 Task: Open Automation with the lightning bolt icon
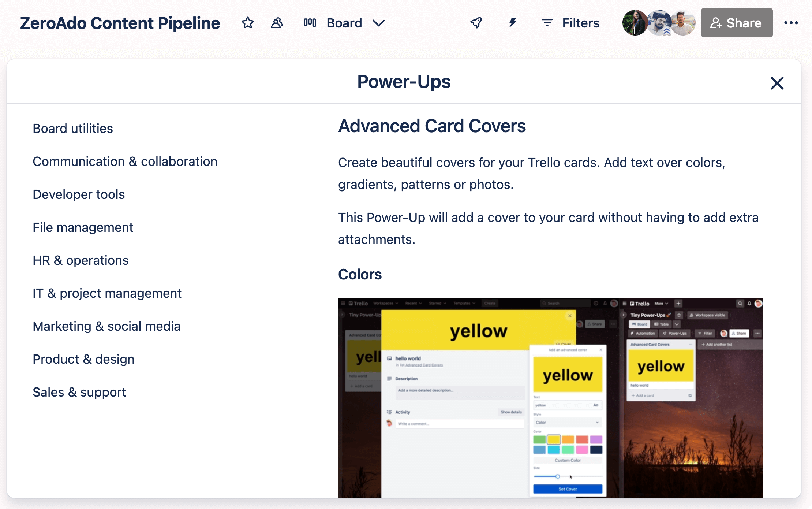pyautogui.click(x=511, y=23)
